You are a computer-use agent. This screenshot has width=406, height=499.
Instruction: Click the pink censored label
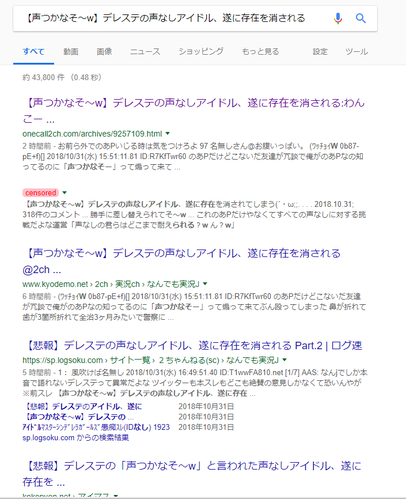pos(41,193)
